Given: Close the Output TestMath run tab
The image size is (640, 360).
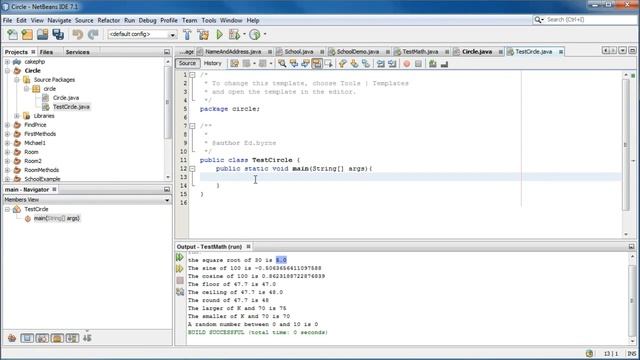Looking at the screenshot, I should point(248,247).
